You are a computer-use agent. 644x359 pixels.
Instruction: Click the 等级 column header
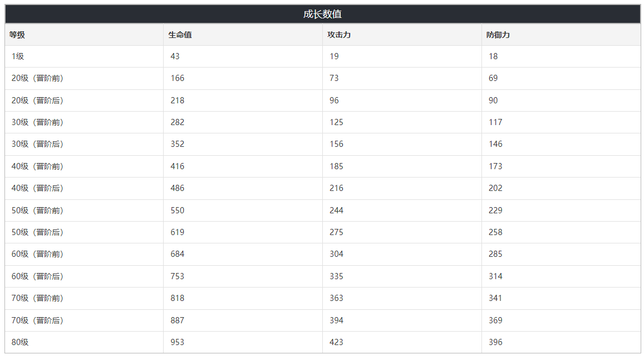(17, 35)
